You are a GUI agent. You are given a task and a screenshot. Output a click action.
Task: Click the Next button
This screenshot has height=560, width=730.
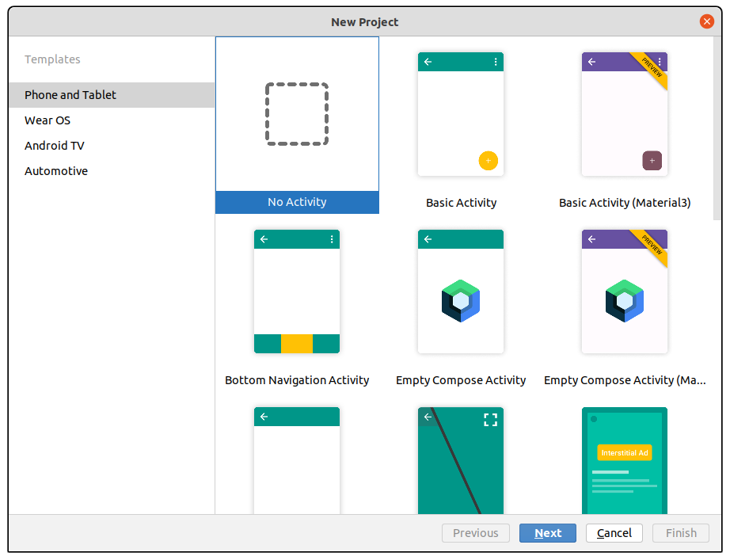[x=547, y=532]
